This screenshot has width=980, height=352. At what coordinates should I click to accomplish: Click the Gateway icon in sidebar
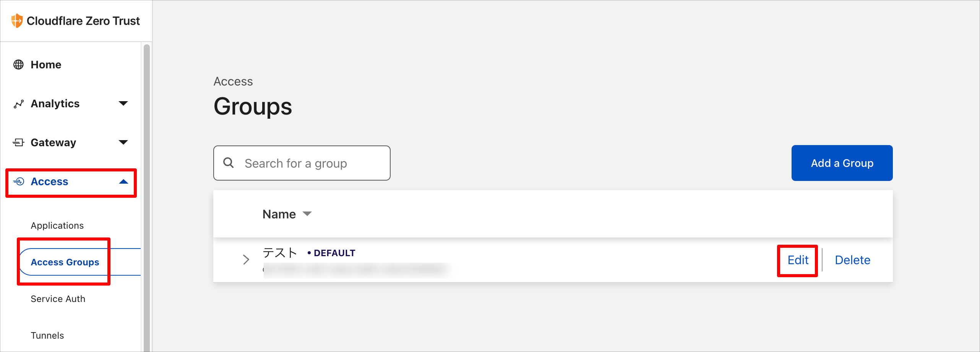tap(18, 142)
